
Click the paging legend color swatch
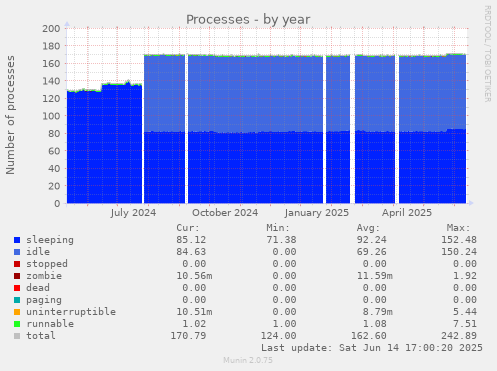tap(17, 300)
